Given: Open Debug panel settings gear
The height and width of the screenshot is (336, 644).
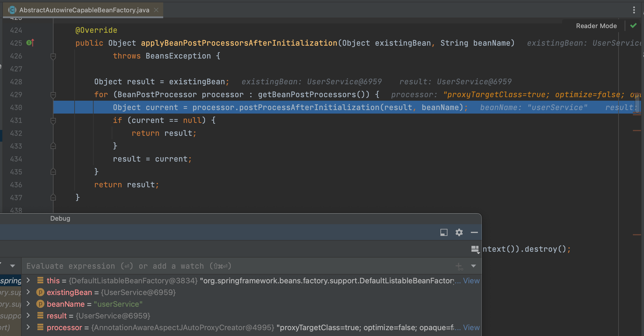Looking at the screenshot, I should point(459,232).
